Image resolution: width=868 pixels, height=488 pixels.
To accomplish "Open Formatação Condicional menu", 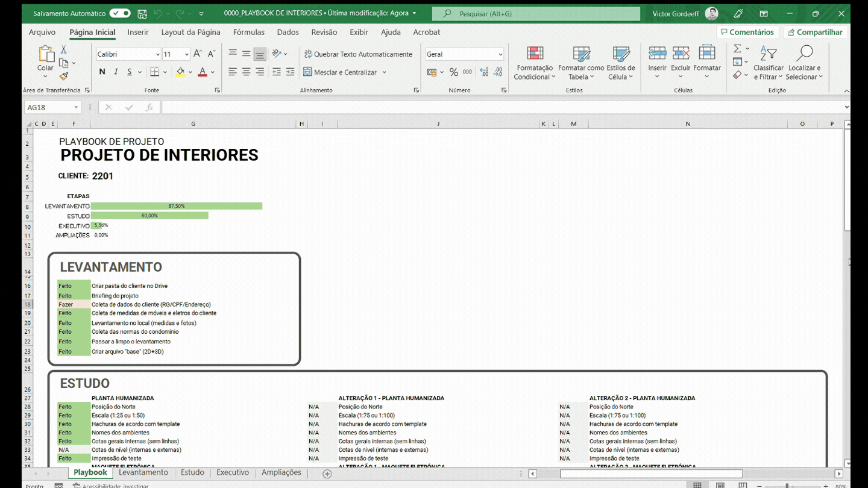I will (534, 63).
